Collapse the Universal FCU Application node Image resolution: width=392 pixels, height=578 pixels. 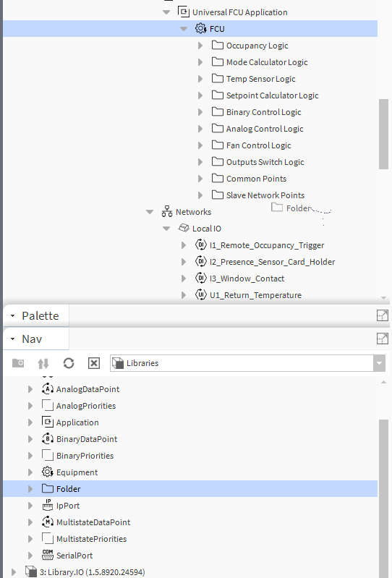click(x=166, y=12)
